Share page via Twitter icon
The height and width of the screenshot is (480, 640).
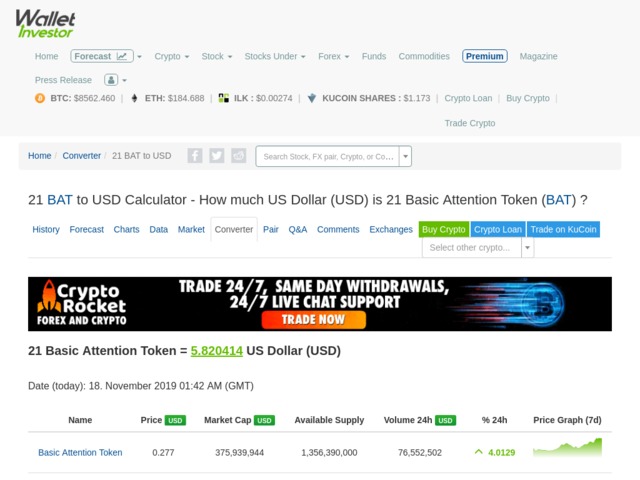click(x=217, y=156)
